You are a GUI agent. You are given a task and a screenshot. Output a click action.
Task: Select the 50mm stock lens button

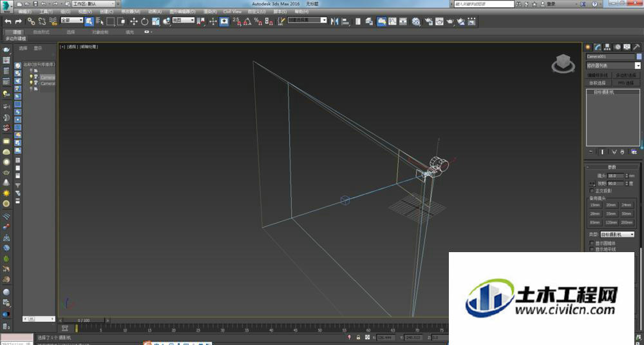pos(627,214)
